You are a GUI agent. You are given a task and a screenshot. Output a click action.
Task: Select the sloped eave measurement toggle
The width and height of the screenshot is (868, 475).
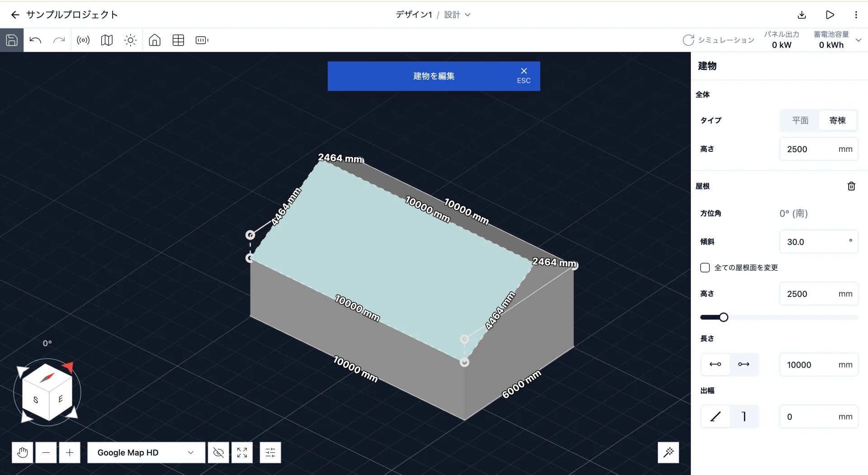click(715, 416)
